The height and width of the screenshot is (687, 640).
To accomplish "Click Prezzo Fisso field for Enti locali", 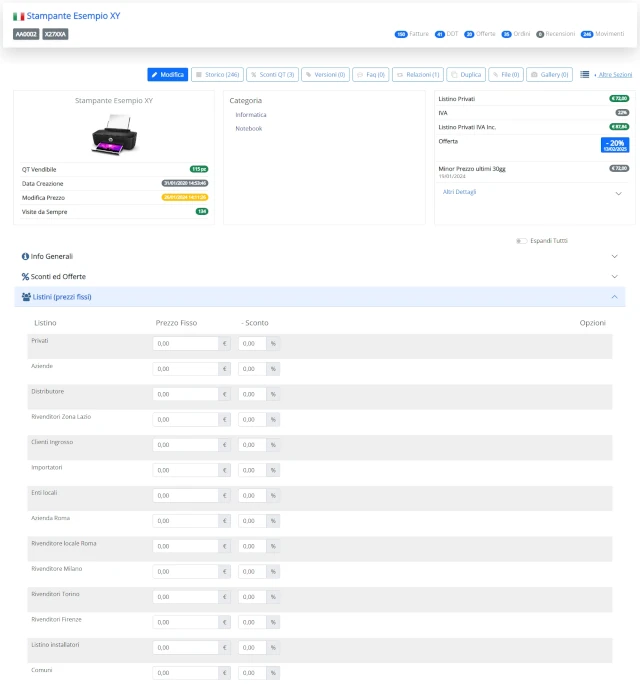I will (x=185, y=496).
